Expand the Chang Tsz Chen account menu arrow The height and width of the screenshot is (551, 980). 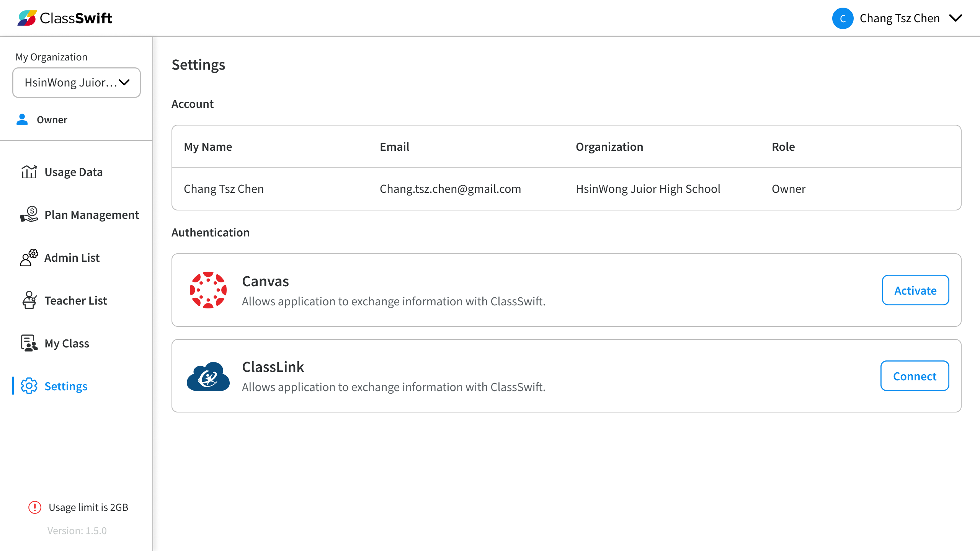click(x=956, y=18)
